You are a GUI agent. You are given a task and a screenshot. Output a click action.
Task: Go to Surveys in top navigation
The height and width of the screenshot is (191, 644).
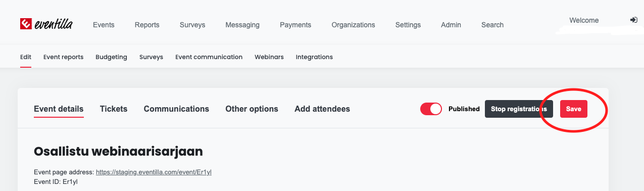(x=192, y=25)
